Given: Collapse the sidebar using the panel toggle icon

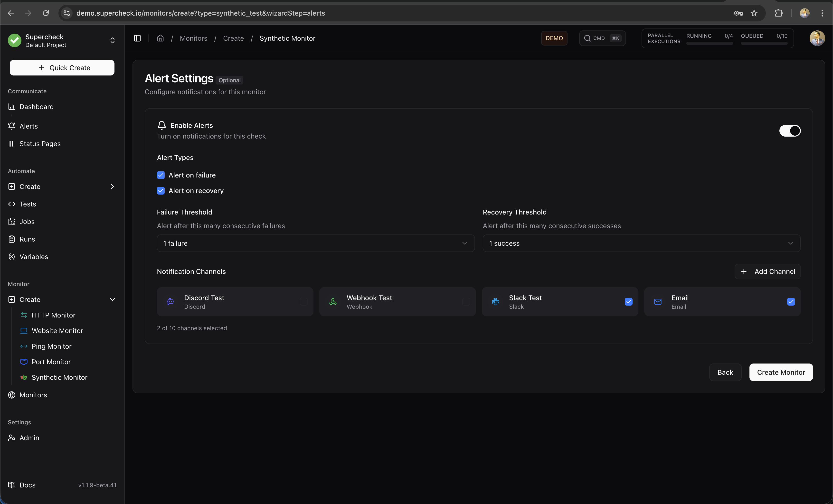Looking at the screenshot, I should pos(137,38).
